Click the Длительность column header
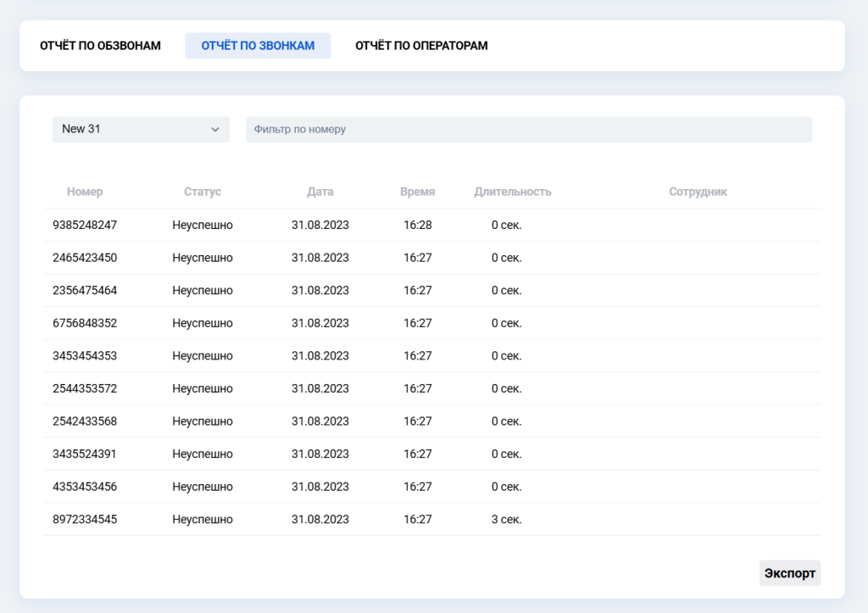This screenshot has height=613, width=868. [512, 192]
